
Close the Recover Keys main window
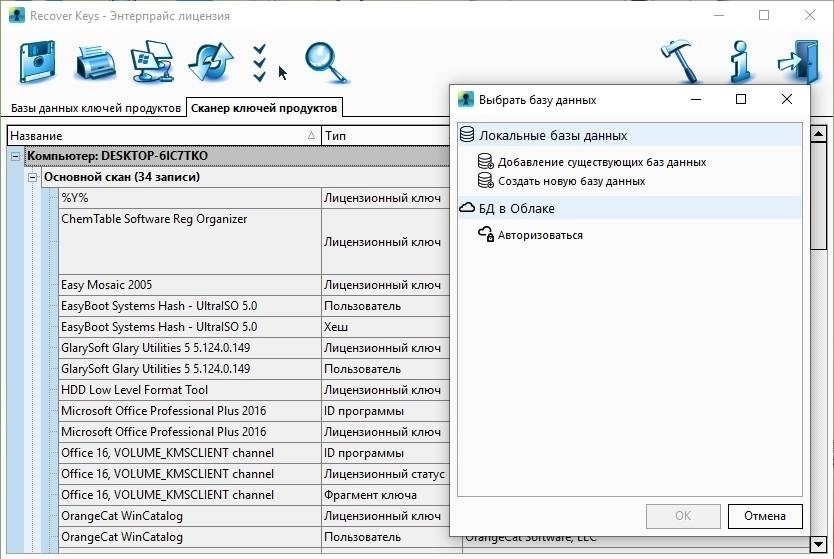tap(810, 15)
